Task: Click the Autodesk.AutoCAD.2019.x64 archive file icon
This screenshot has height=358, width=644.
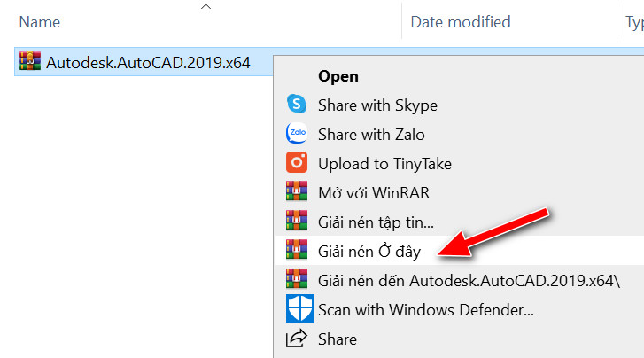Action: coord(30,62)
